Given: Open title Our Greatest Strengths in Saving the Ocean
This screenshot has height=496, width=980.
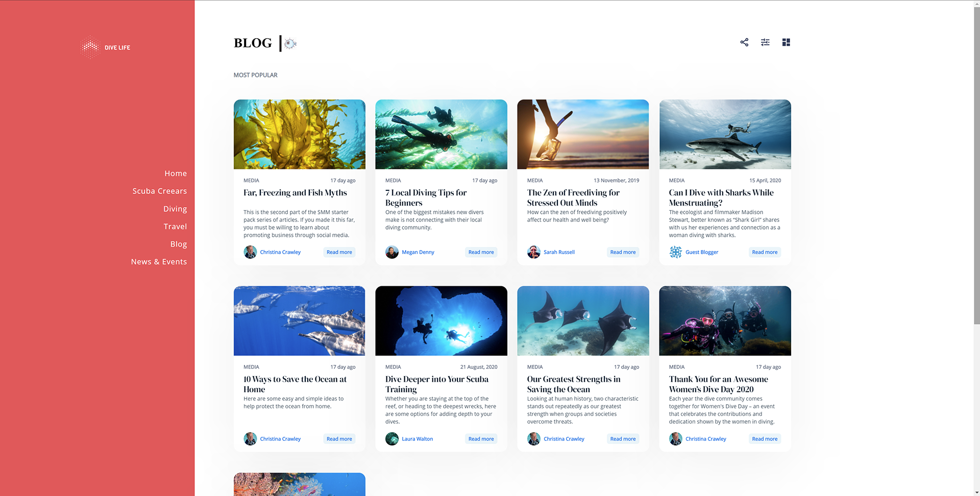Looking at the screenshot, I should coord(574,384).
